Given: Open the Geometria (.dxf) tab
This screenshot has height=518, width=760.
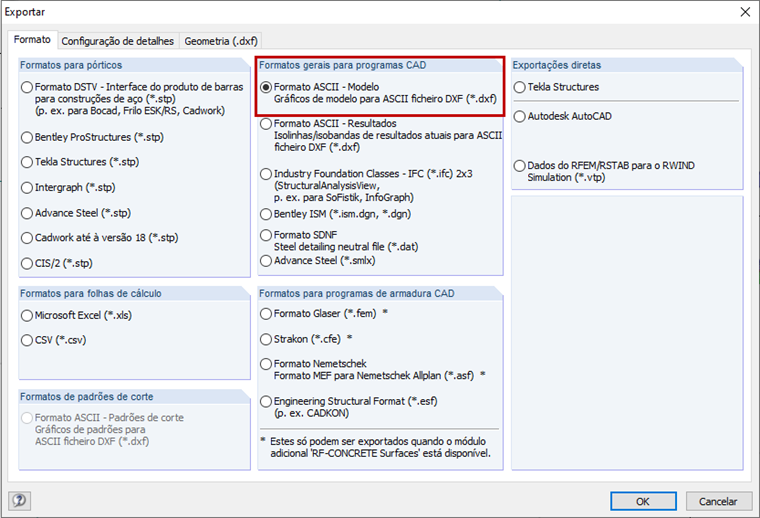Looking at the screenshot, I should tap(221, 41).
